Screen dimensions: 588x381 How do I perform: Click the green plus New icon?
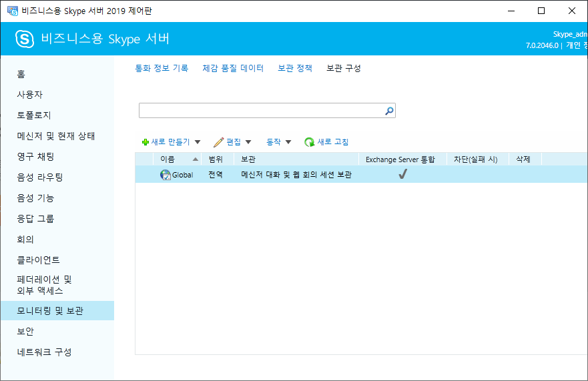pyautogui.click(x=145, y=142)
